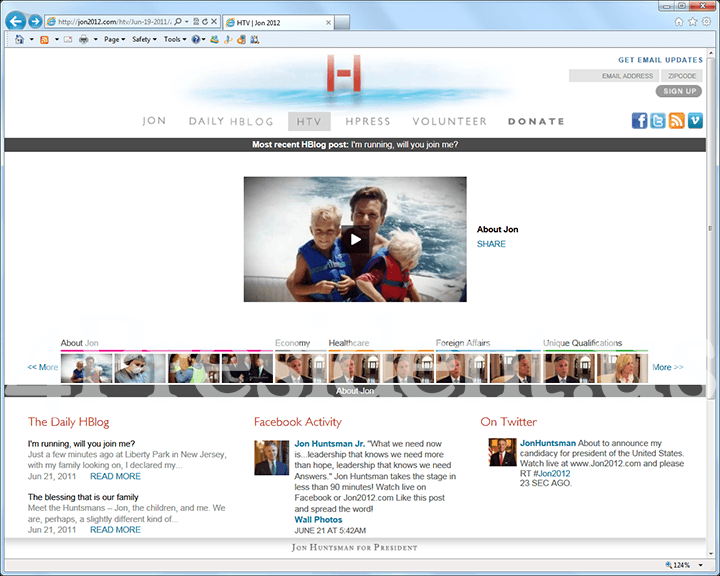Play the About Jon video

tap(355, 239)
